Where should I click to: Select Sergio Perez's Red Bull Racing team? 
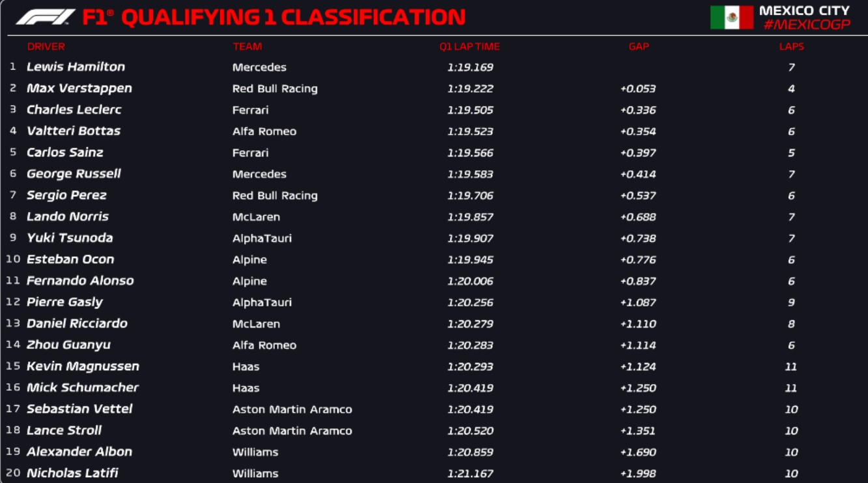tap(275, 196)
